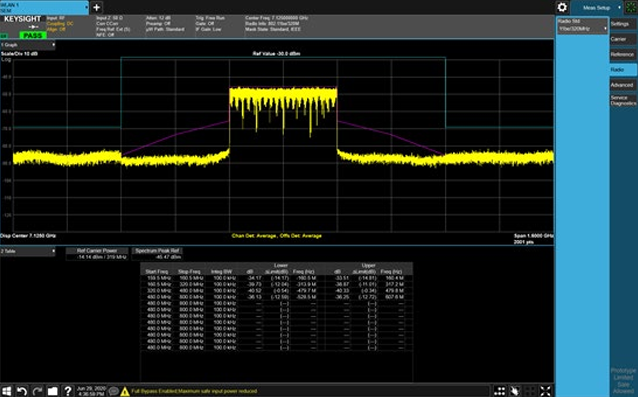Click the input signal path arrow icon

pos(33,27)
